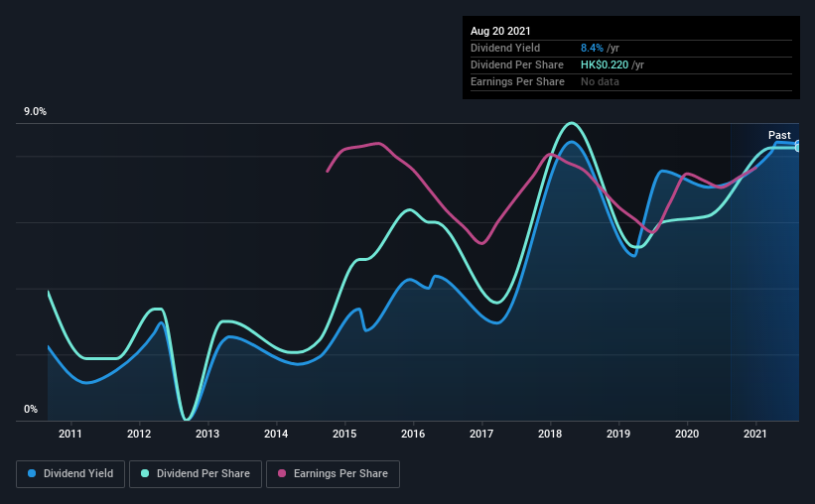Click the 2012 x-axis label
This screenshot has width=815, height=504.
139,434
